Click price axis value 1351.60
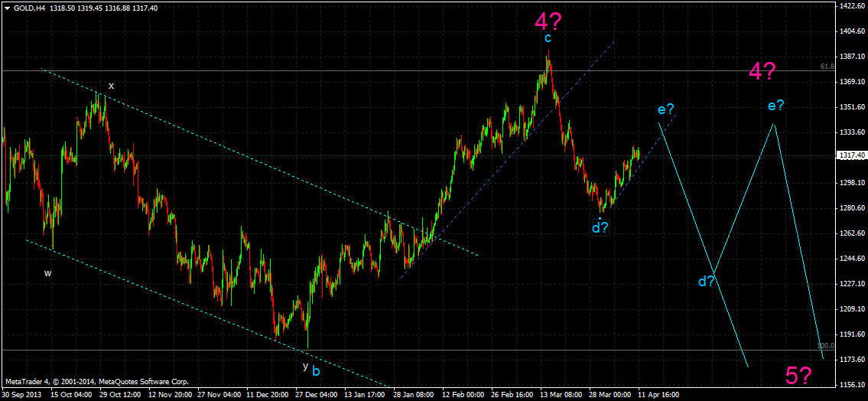This screenshot has height=401, width=868. pyautogui.click(x=851, y=107)
